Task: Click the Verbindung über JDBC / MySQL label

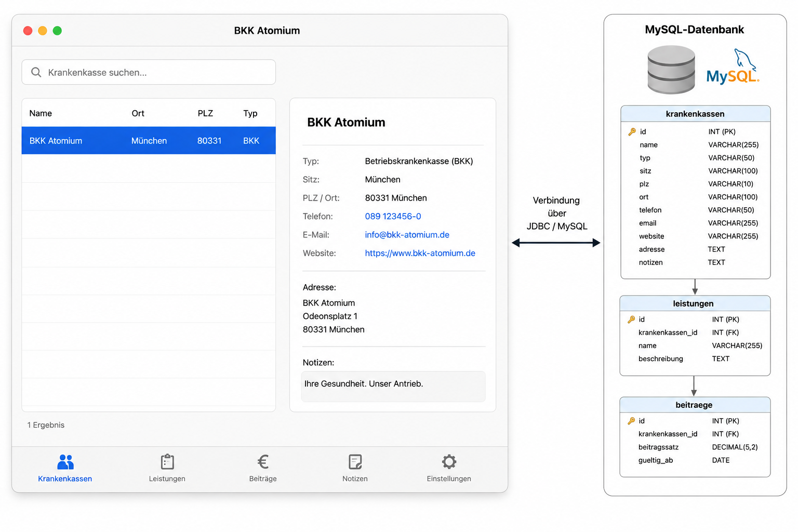Action: pyautogui.click(x=556, y=214)
